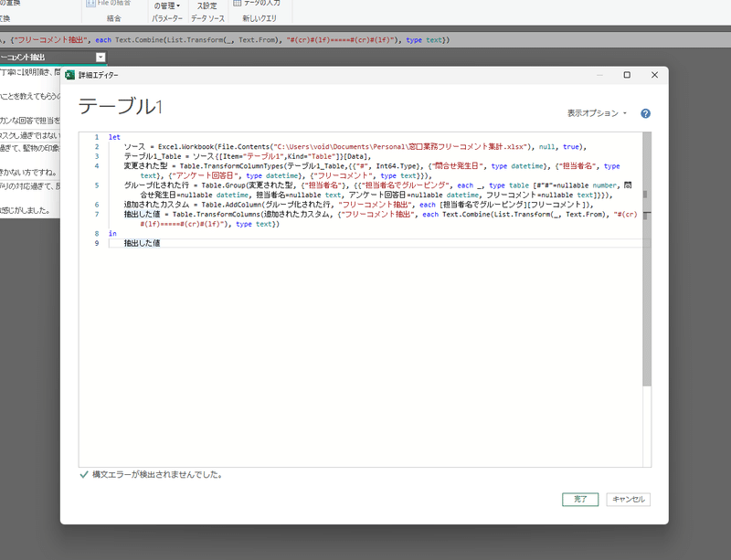Open the help icon in the Advanced Editor dialog
Screen dimensions: 731x560
pos(645,113)
